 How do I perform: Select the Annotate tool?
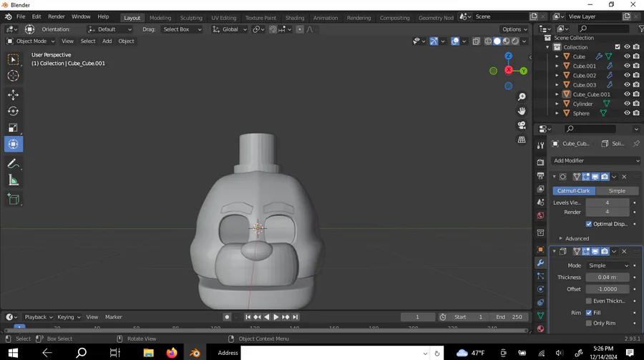point(13,164)
